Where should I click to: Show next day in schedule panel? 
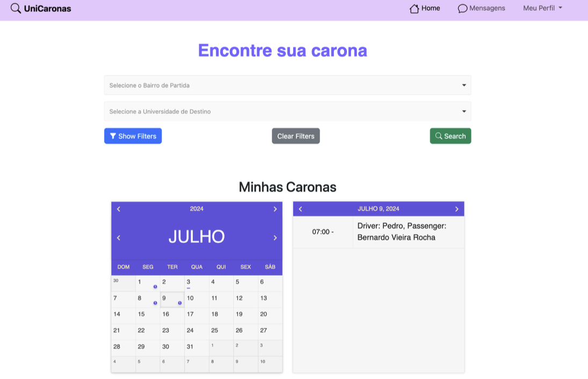coord(456,209)
